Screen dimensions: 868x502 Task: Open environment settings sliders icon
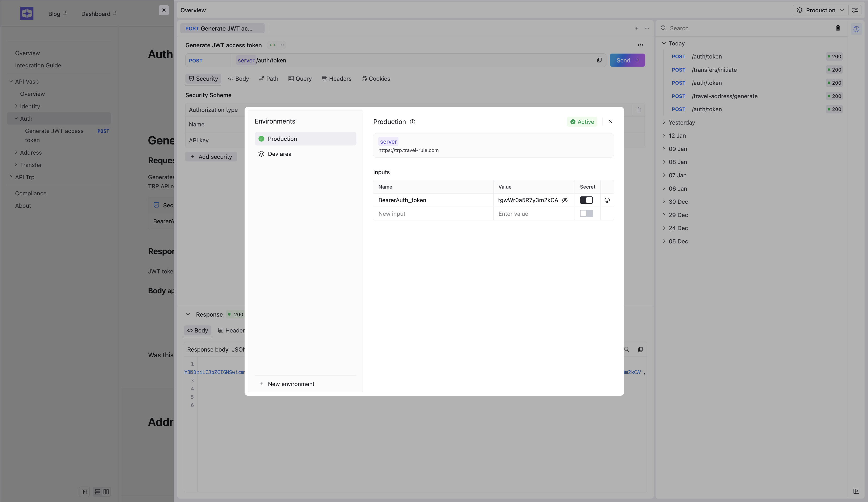(855, 10)
